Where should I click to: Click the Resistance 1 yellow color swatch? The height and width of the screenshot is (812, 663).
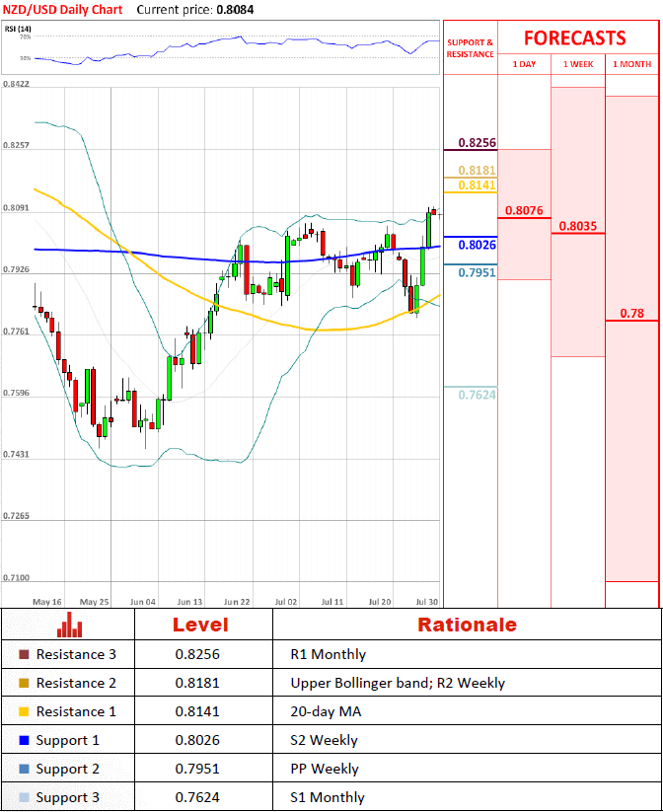pos(24,711)
